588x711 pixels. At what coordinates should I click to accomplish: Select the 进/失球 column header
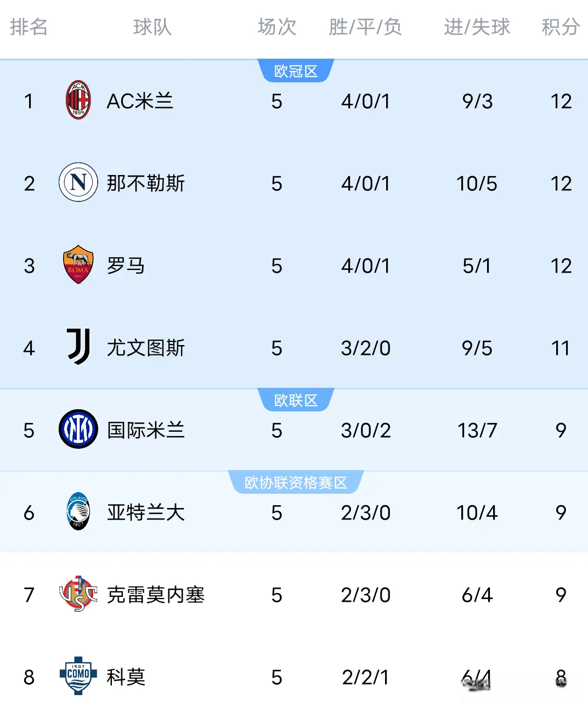tap(477, 27)
